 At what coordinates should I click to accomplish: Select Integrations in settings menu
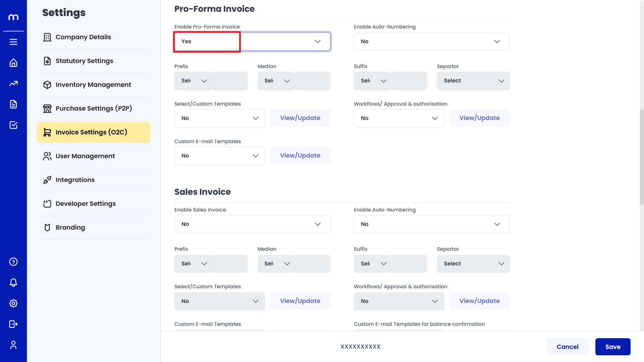(x=75, y=180)
